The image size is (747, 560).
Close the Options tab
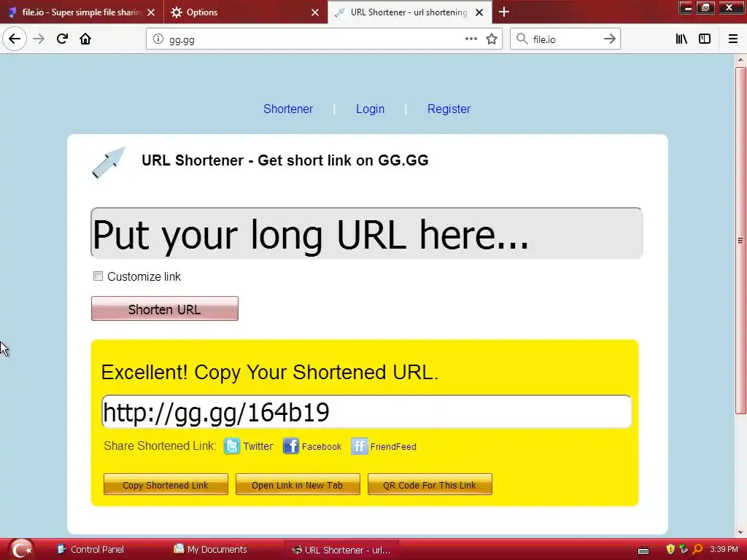[315, 12]
